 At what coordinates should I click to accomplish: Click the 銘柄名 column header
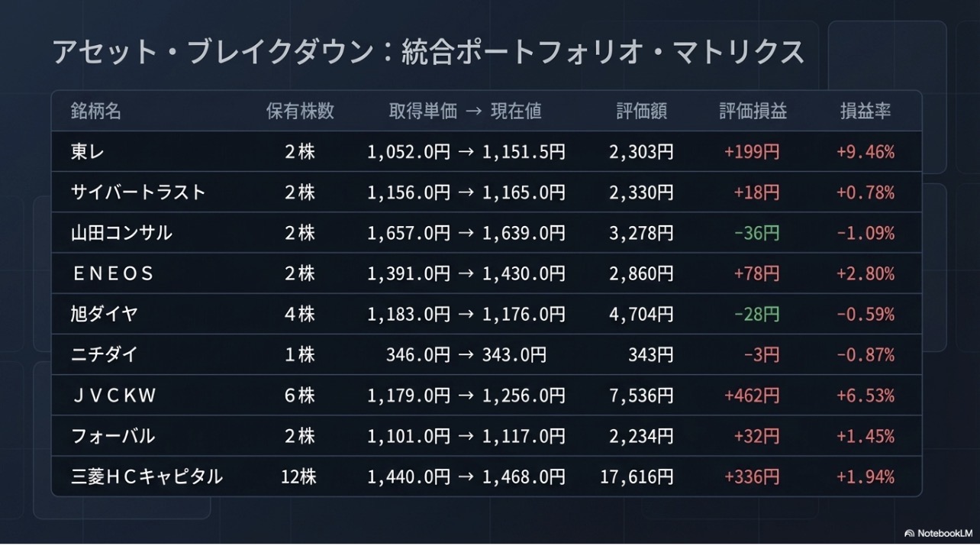[x=96, y=111]
